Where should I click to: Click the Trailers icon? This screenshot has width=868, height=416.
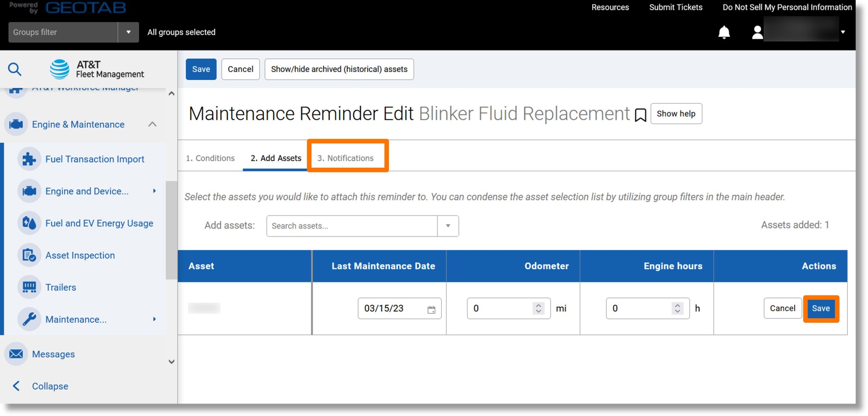click(29, 287)
